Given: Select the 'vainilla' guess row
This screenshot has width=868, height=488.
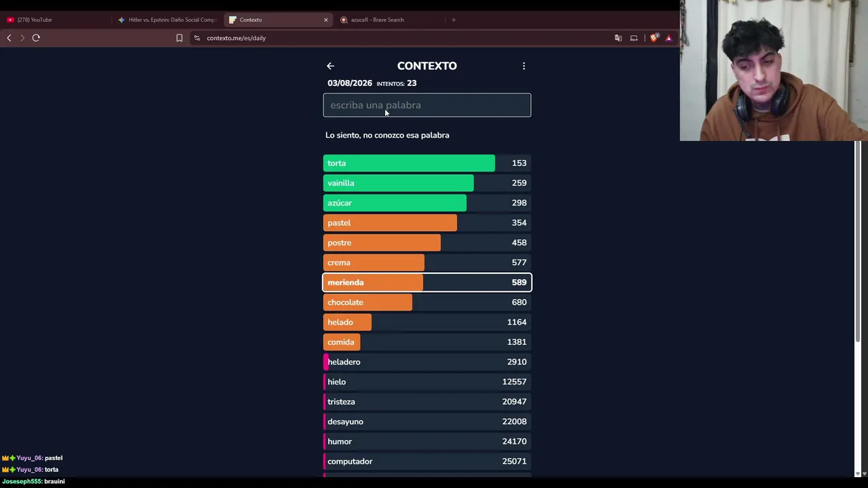Looking at the screenshot, I should pos(427,183).
